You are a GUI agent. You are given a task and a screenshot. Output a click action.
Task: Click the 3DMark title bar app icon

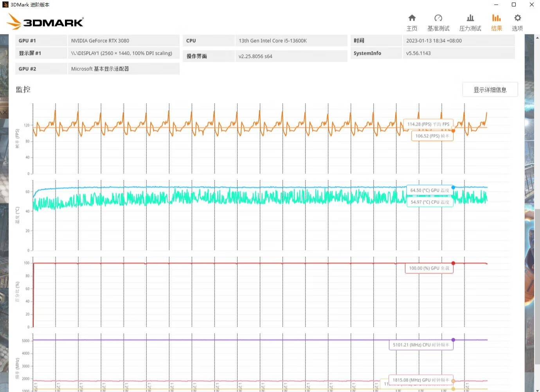click(x=5, y=5)
